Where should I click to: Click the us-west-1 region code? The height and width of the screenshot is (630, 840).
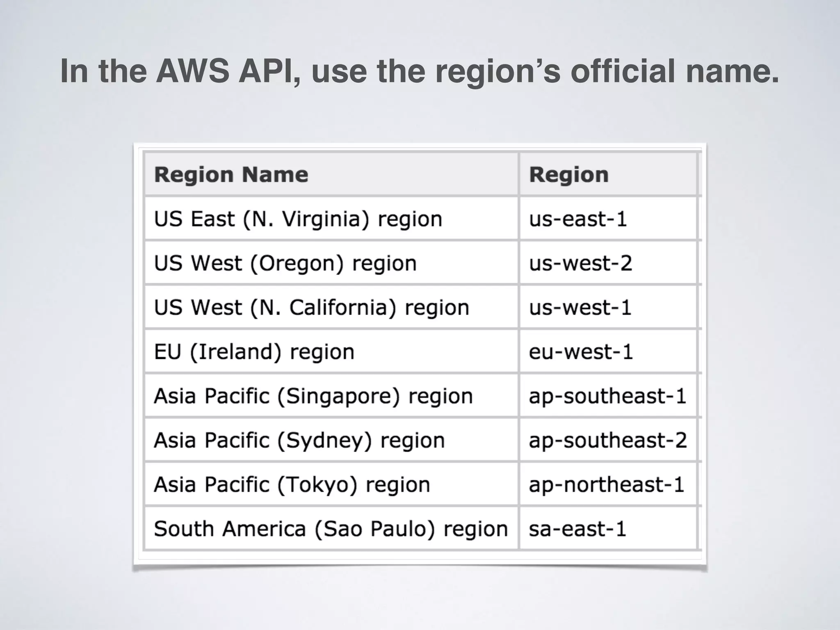coord(580,307)
